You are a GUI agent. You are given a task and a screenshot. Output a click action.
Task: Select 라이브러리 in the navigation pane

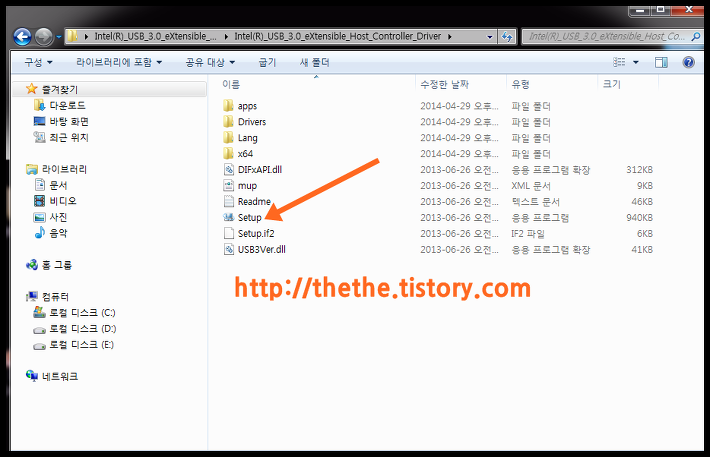64,169
